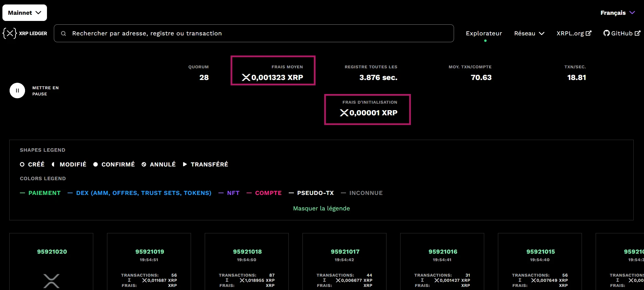Click the loading XRP icon in ledger 95921020

tap(51, 281)
